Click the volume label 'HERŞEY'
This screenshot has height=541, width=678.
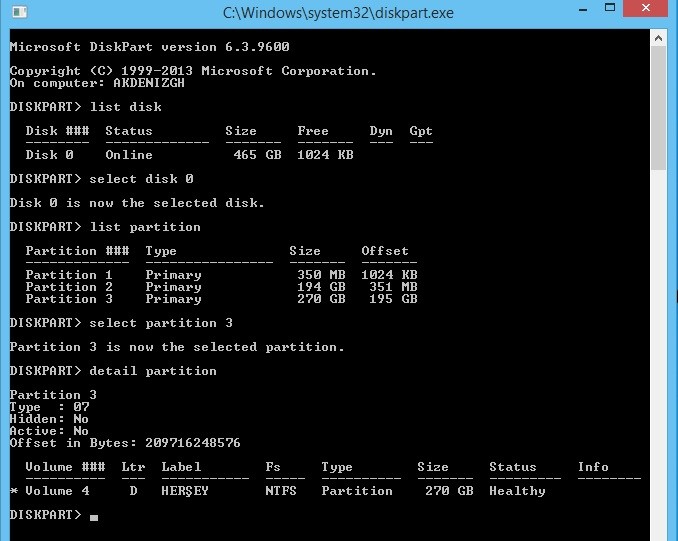[185, 491]
